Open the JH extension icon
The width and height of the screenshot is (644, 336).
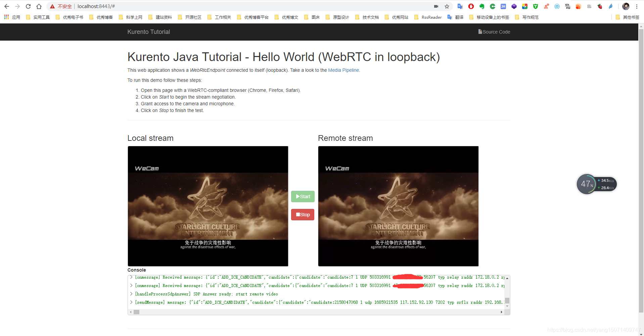[503, 6]
